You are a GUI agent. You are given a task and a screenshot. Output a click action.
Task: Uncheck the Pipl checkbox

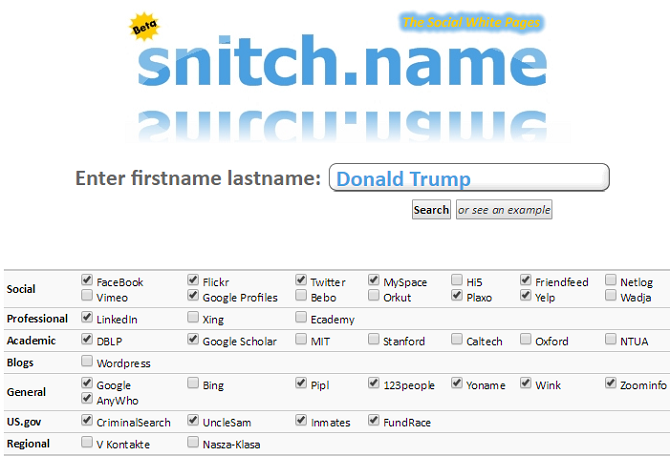pos(301,383)
